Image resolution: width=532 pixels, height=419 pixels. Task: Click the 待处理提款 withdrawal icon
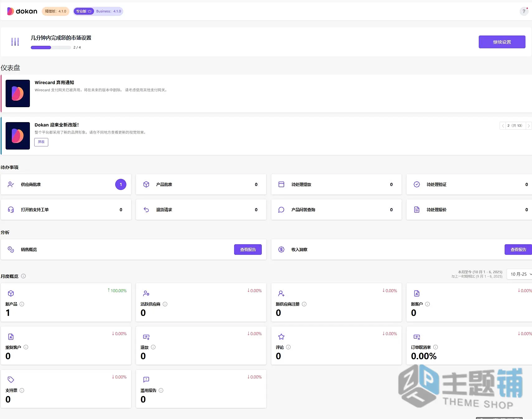click(281, 184)
